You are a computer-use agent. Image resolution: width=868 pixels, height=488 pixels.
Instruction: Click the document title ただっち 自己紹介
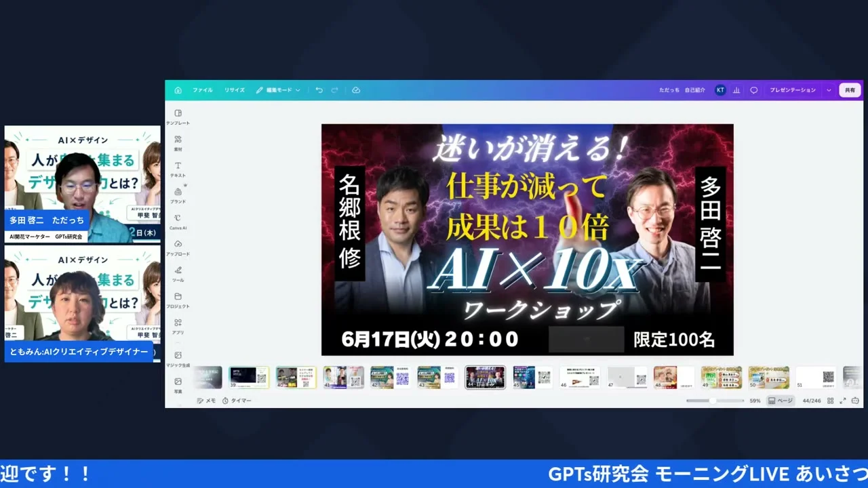682,90
